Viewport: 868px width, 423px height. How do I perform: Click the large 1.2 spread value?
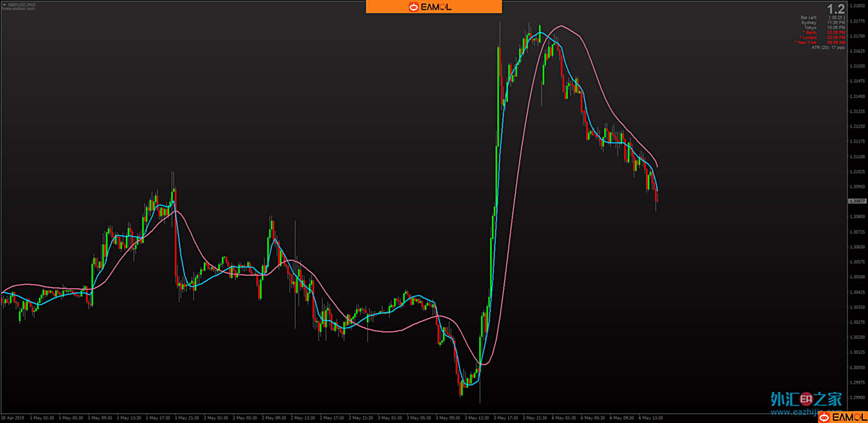click(x=835, y=9)
